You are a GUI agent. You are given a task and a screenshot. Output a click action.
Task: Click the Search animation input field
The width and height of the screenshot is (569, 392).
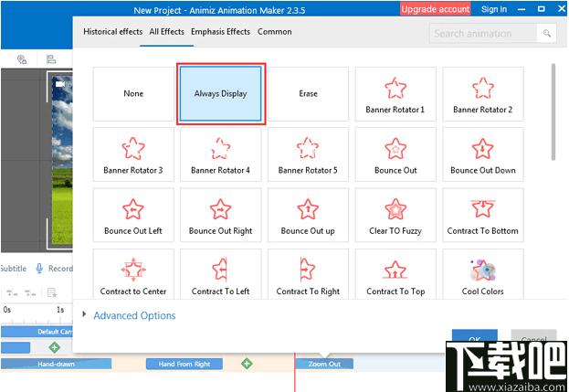pyautogui.click(x=483, y=34)
